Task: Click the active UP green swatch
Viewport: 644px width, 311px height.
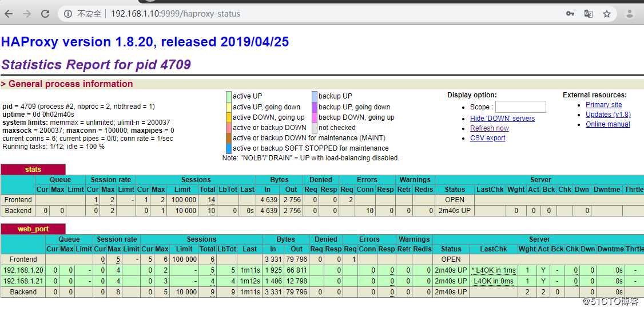Action: pyautogui.click(x=228, y=96)
